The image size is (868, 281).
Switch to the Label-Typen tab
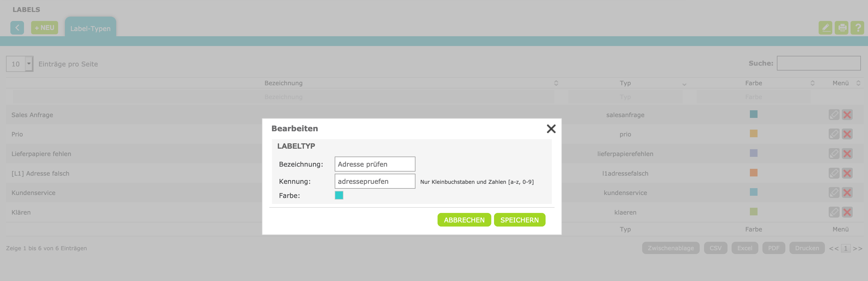[90, 29]
